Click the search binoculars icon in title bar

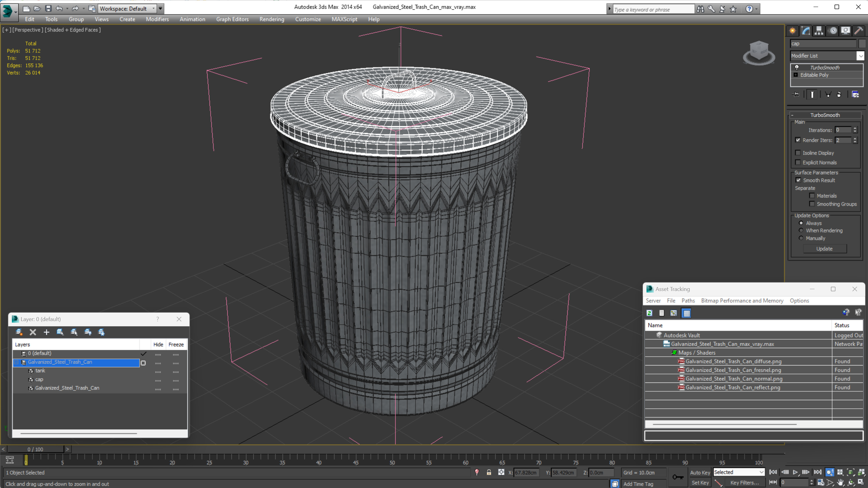700,9
